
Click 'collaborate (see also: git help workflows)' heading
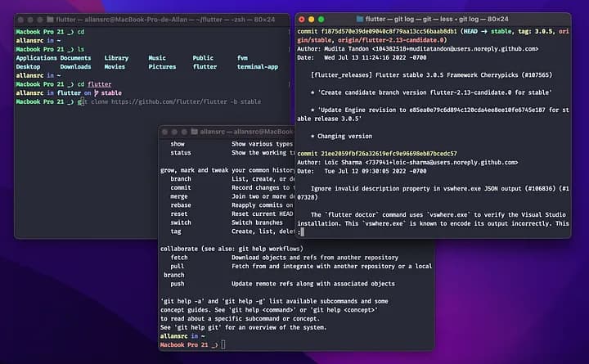tap(232, 249)
